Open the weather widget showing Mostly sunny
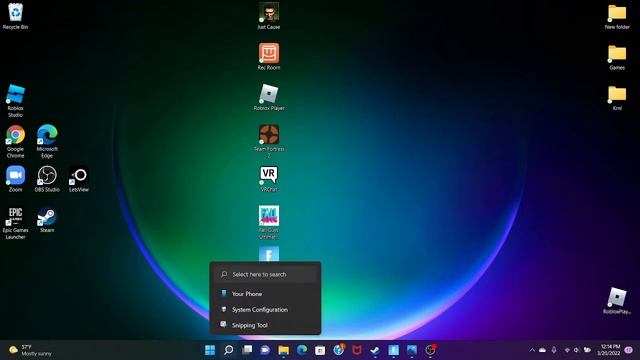 click(31, 350)
